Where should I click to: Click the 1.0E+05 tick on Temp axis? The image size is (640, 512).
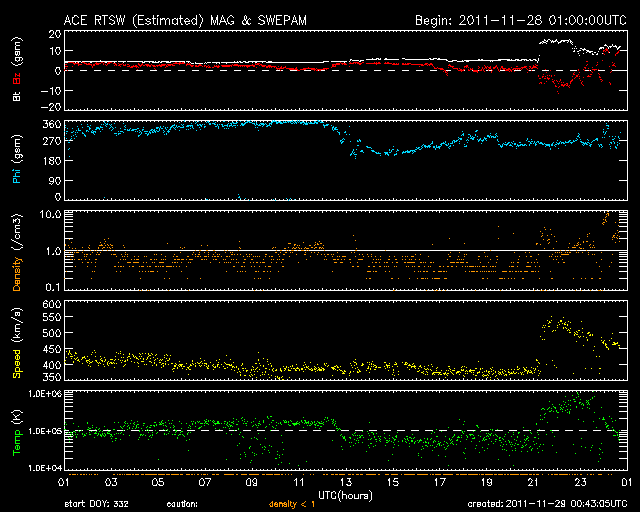(x=45, y=431)
